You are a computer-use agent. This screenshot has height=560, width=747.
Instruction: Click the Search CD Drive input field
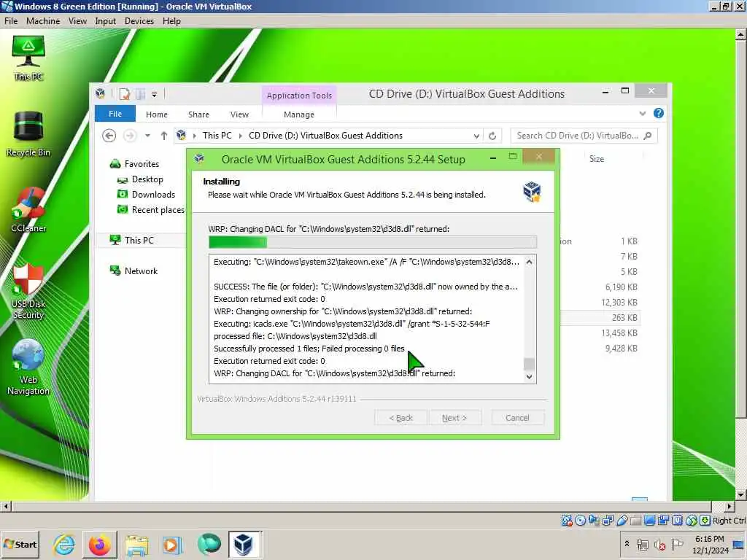(584, 136)
